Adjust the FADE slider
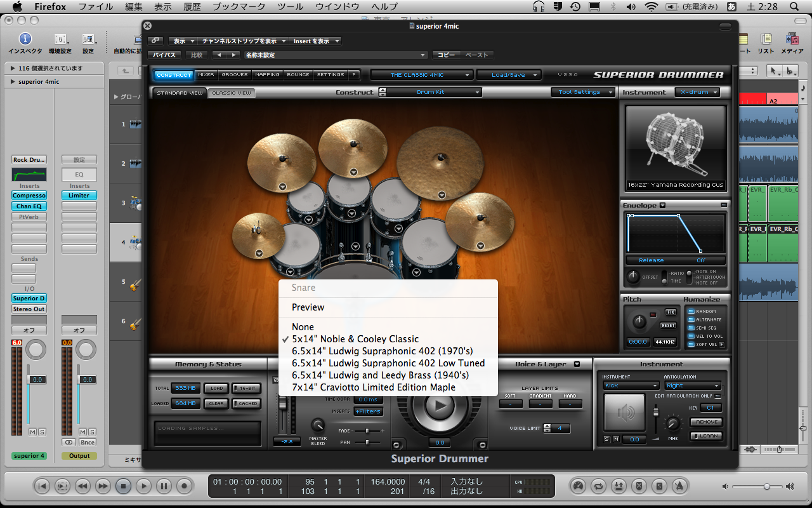The width and height of the screenshot is (812, 508). (368, 431)
